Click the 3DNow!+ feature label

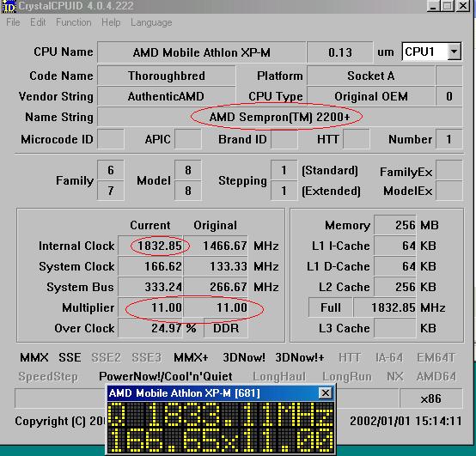[300, 357]
